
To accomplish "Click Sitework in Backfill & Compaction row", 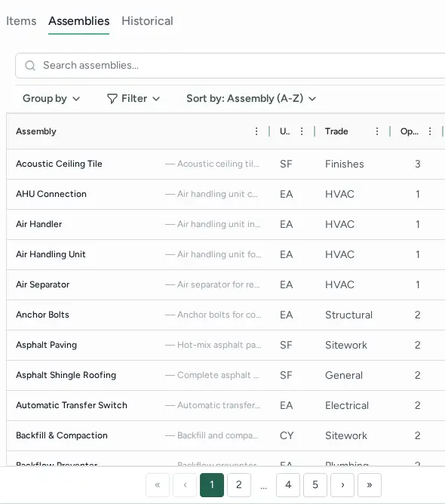I will tap(346, 435).
